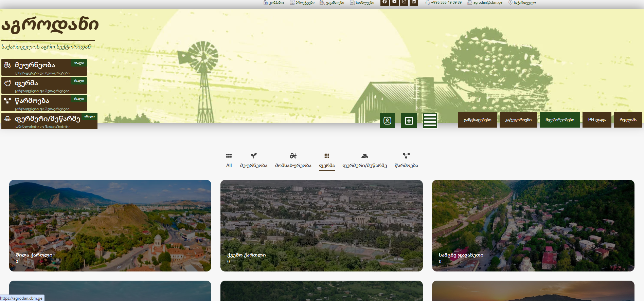Viewport: 644px width, 301px height.
Task: Open the YouTube channel icon
Action: tap(394, 2)
